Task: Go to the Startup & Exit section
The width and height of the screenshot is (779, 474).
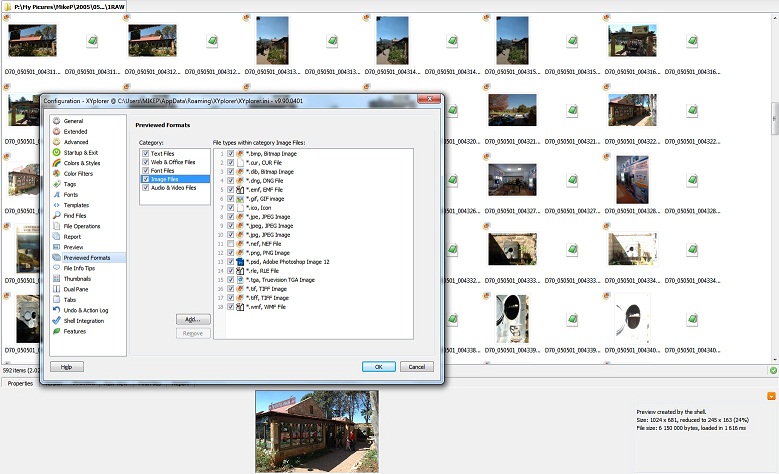Action: click(81, 152)
